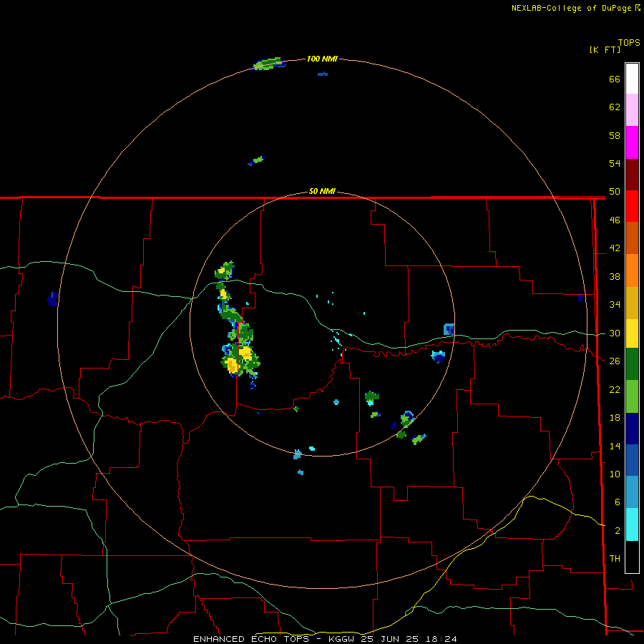The width and height of the screenshot is (644, 644).
Task: Click the legend value 50
Action: [615, 191]
